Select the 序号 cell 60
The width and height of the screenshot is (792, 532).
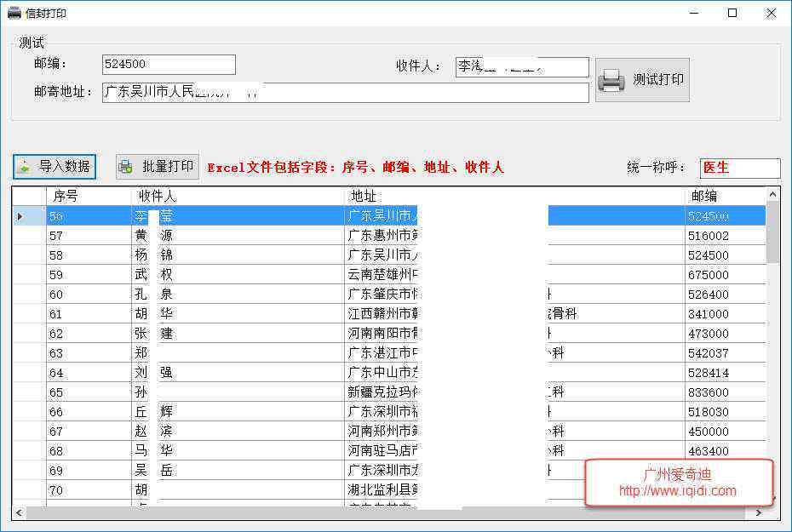[x=89, y=295]
